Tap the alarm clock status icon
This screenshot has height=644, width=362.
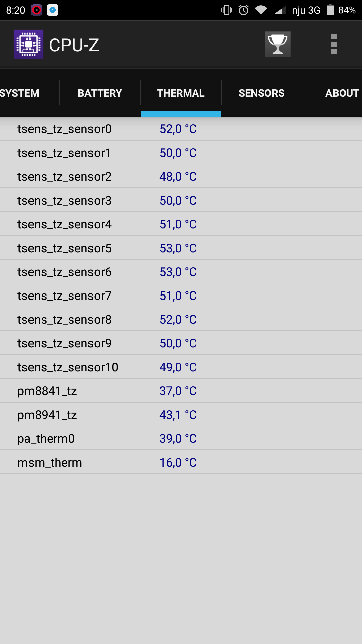[244, 10]
